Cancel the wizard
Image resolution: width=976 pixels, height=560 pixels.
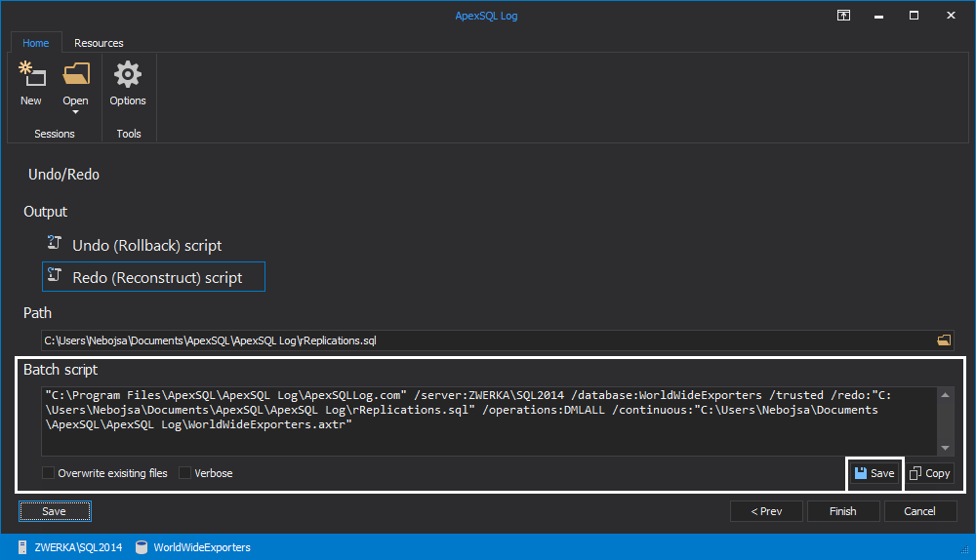click(x=919, y=511)
